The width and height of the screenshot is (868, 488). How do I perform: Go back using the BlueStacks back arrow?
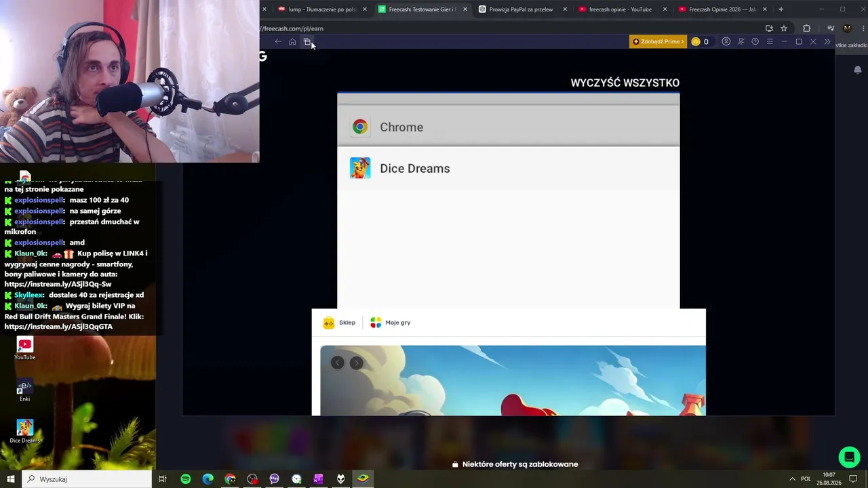(x=278, y=42)
